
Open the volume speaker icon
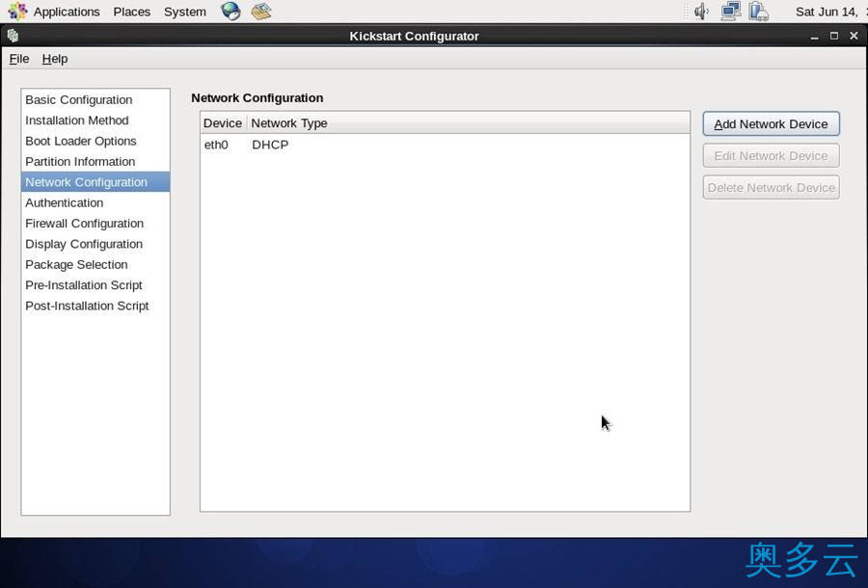(x=701, y=11)
